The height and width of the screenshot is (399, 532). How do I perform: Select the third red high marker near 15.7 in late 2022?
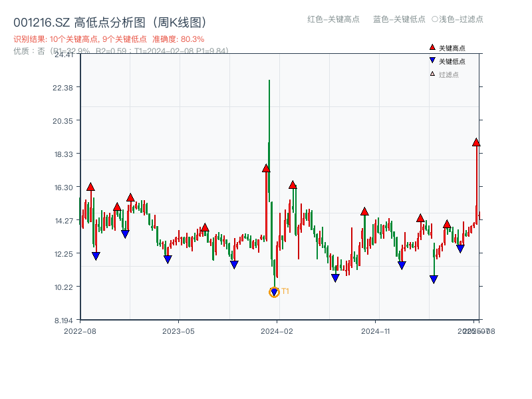130,198
